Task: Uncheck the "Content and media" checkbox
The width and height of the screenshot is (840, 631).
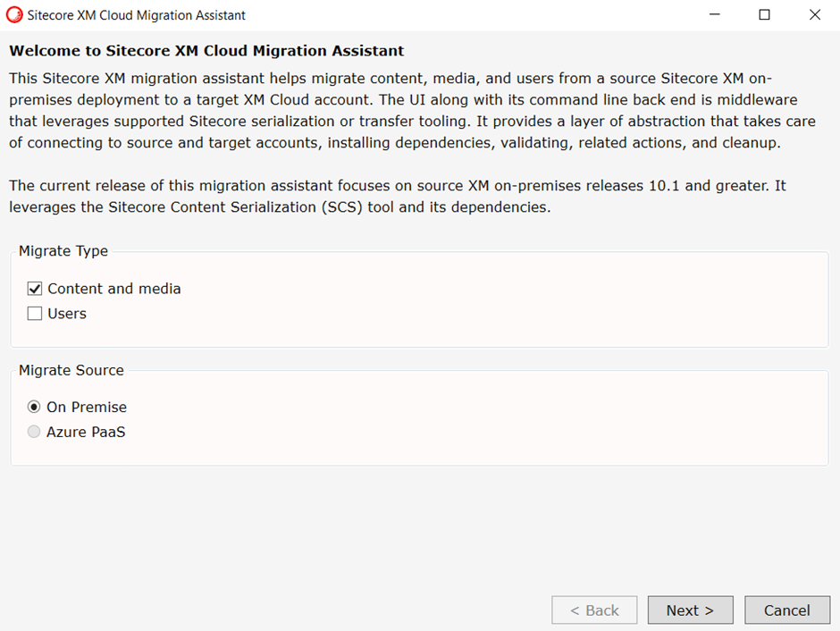Action: click(34, 289)
